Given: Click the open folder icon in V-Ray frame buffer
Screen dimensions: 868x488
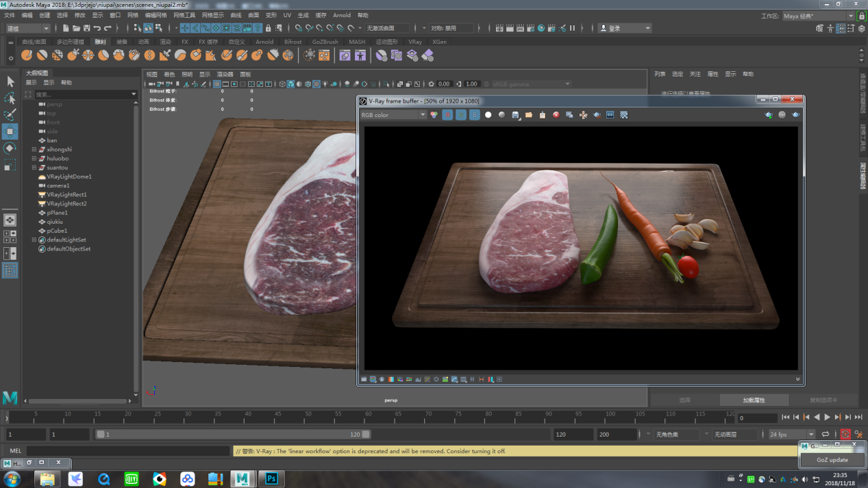Looking at the screenshot, I should [529, 115].
